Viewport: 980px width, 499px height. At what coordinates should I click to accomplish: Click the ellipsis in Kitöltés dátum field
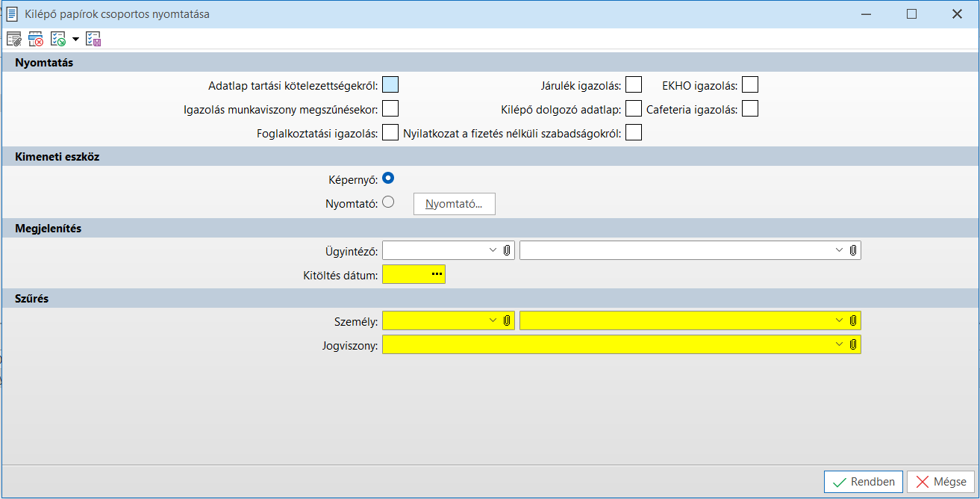pyautogui.click(x=437, y=274)
